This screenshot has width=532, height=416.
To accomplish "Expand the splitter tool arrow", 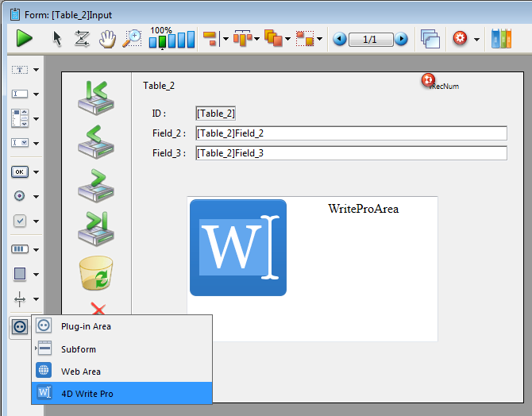I will click(x=36, y=299).
